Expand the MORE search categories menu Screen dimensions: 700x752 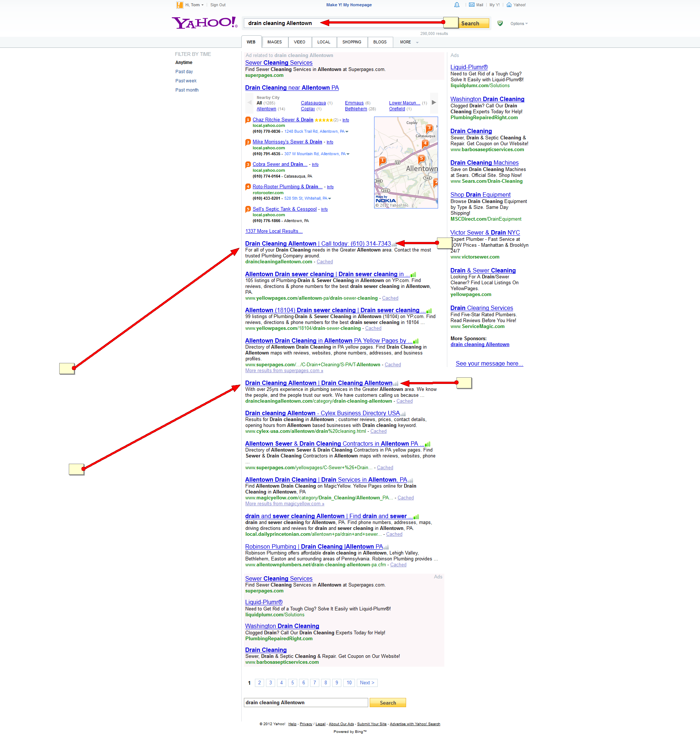(409, 42)
